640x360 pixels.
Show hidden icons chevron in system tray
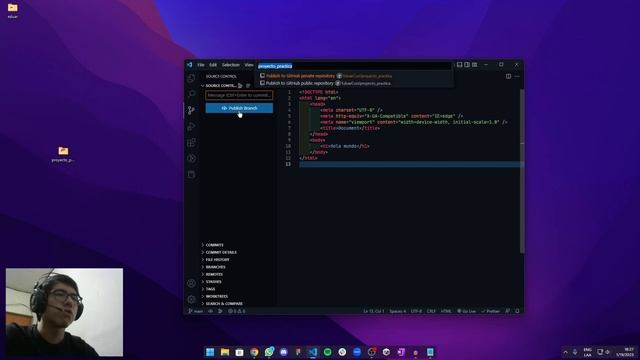pos(565,352)
